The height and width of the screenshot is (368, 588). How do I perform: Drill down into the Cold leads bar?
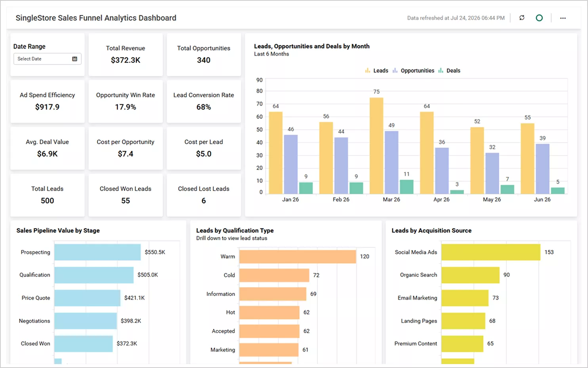tap(274, 275)
